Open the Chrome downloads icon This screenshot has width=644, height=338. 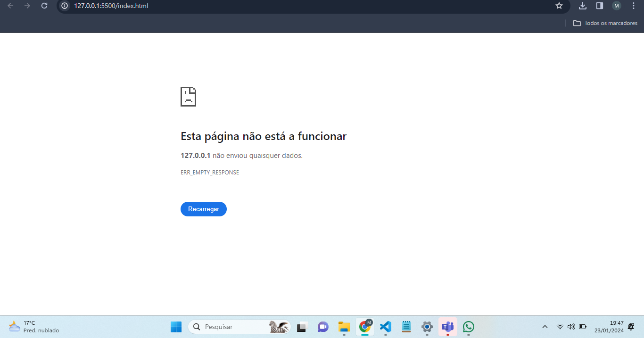(583, 6)
